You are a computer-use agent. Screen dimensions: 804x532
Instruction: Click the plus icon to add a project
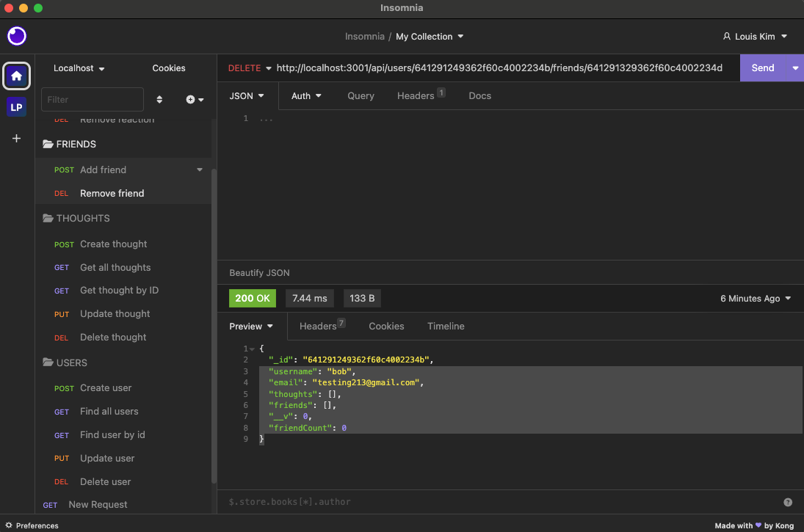pos(16,138)
